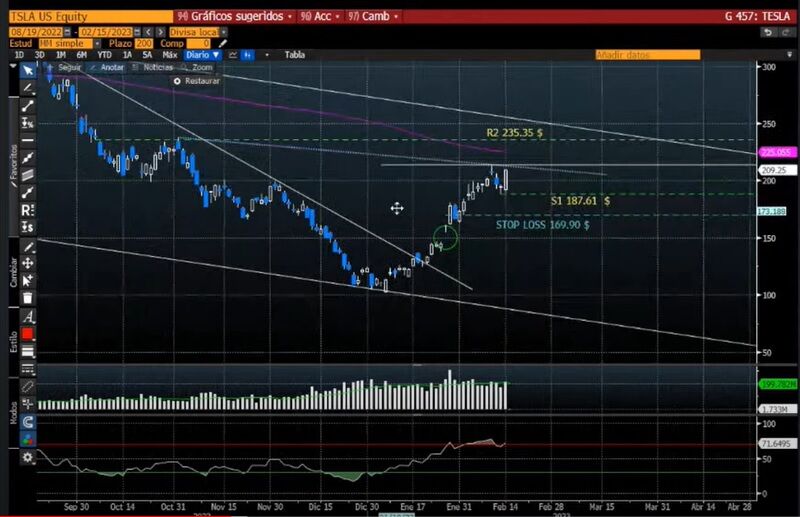Image resolution: width=800 pixels, height=517 pixels.
Task: Toggle the magnet snap mode
Action: pos(28,422)
